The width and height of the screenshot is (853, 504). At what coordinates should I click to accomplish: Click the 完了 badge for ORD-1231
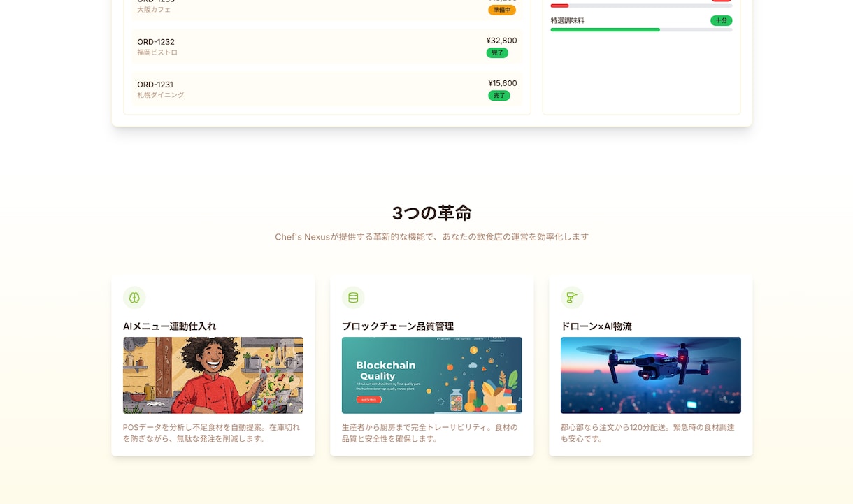499,96
